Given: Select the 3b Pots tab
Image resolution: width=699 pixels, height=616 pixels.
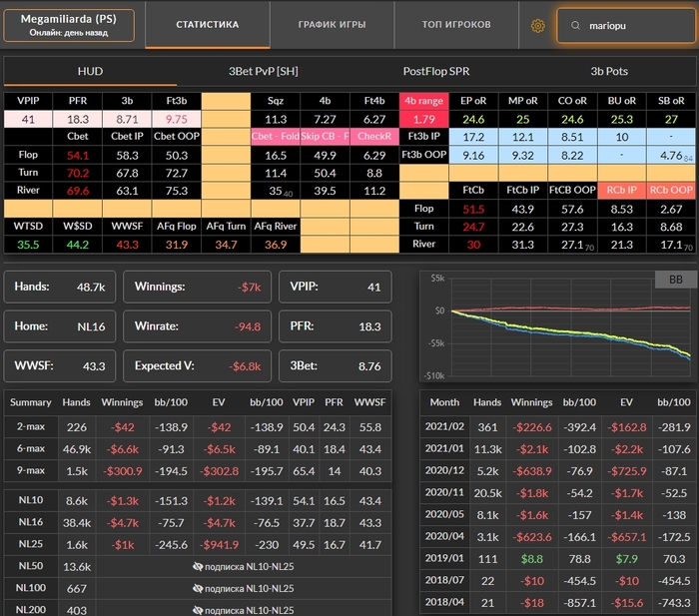Looking at the screenshot, I should click(609, 72).
